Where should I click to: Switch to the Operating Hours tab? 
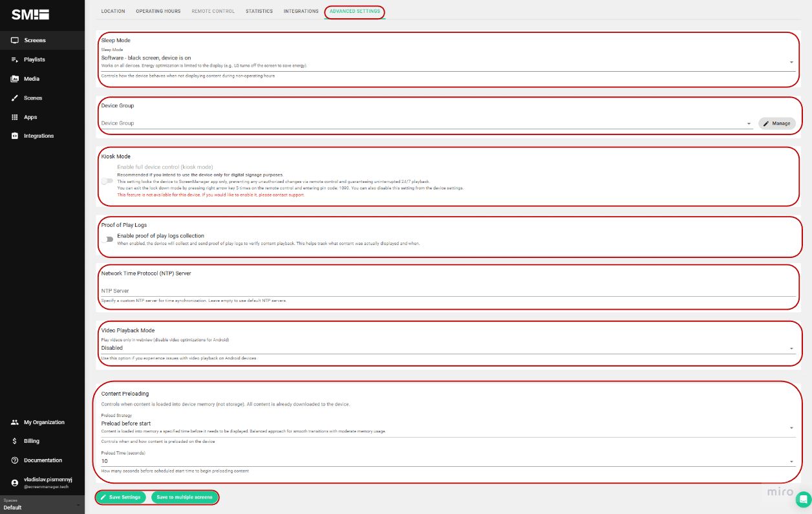coord(159,11)
